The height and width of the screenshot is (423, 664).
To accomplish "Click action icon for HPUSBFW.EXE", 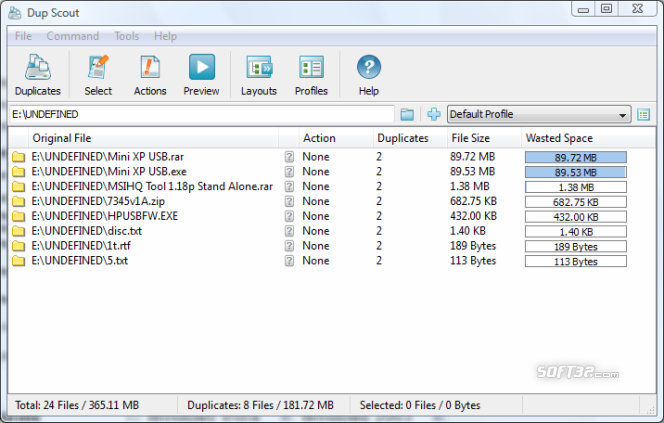I will (x=289, y=216).
